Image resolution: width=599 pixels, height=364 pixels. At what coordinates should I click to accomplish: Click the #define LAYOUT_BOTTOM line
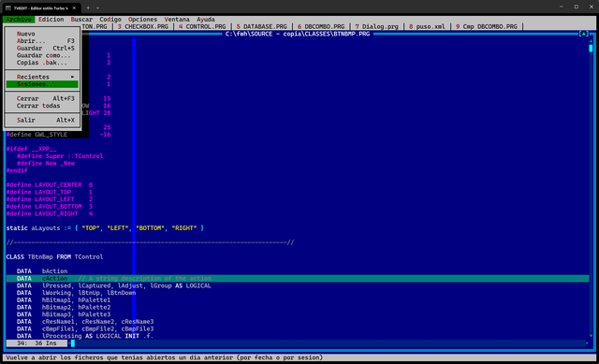[50, 207]
